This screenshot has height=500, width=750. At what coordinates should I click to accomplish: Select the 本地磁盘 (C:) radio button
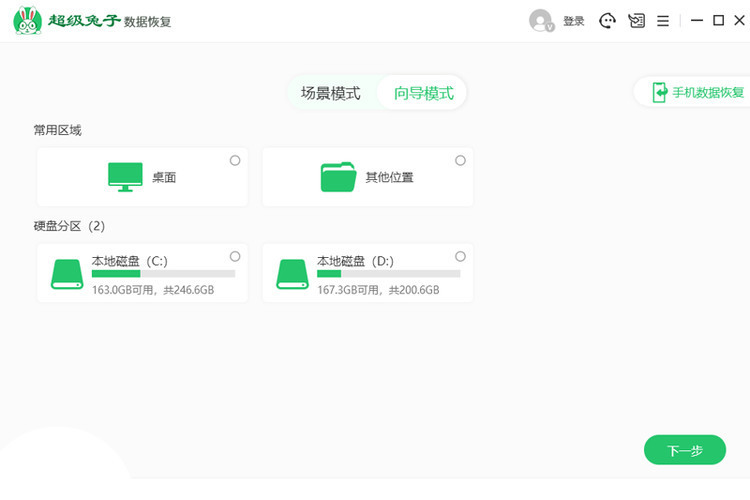[235, 256]
